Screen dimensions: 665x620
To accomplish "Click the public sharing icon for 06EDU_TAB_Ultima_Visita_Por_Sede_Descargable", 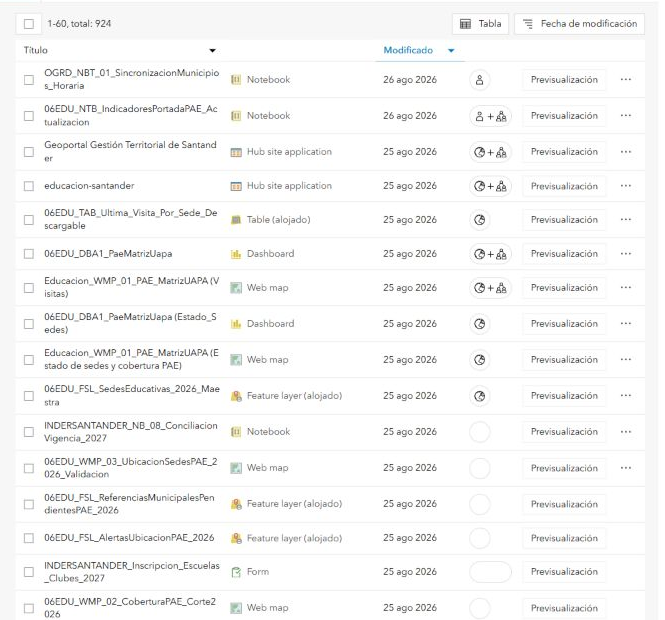I will pos(480,220).
